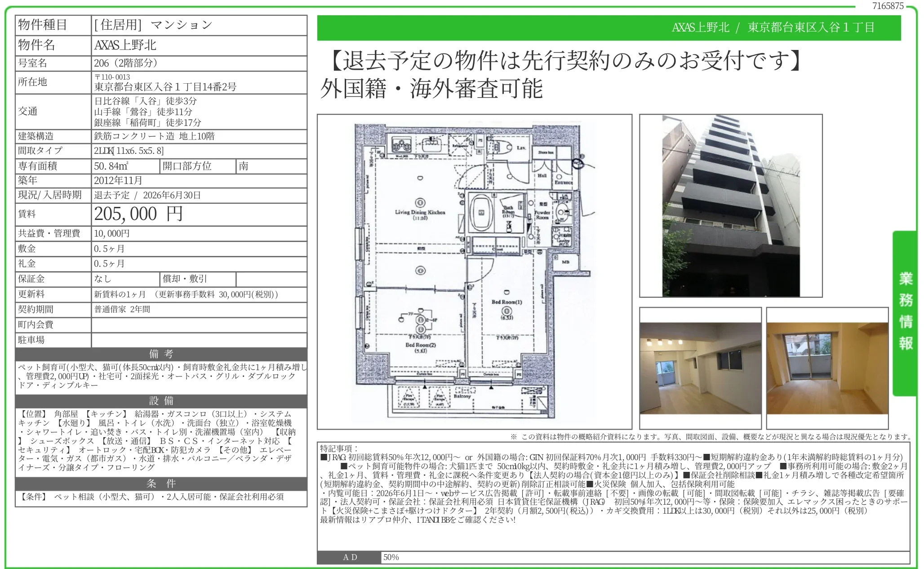The width and height of the screenshot is (924, 569).
Task: Select property type [住居用] マンション
Action: (153, 25)
